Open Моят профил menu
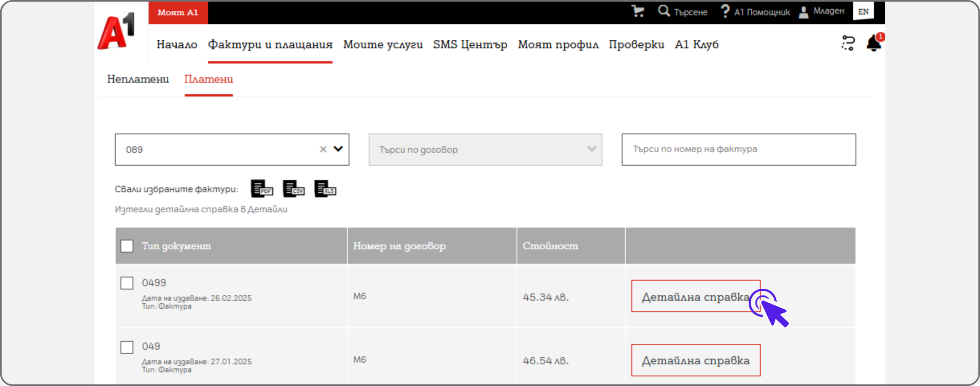 point(558,44)
